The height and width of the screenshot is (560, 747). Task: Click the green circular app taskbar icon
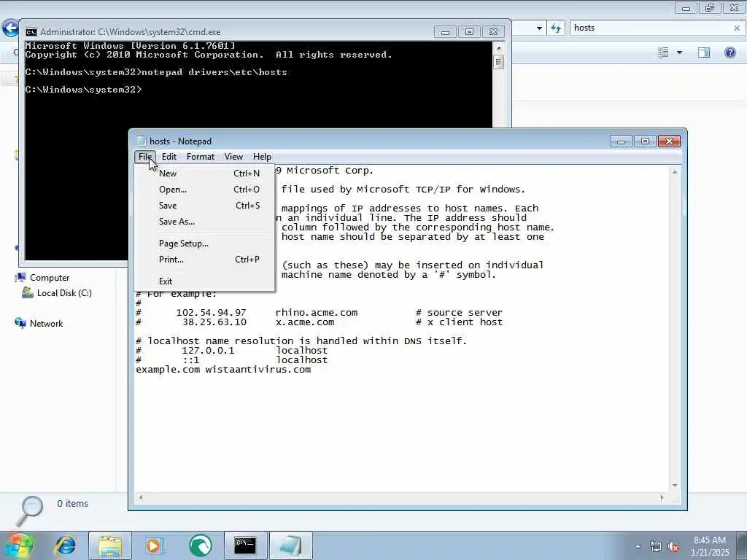click(x=200, y=545)
